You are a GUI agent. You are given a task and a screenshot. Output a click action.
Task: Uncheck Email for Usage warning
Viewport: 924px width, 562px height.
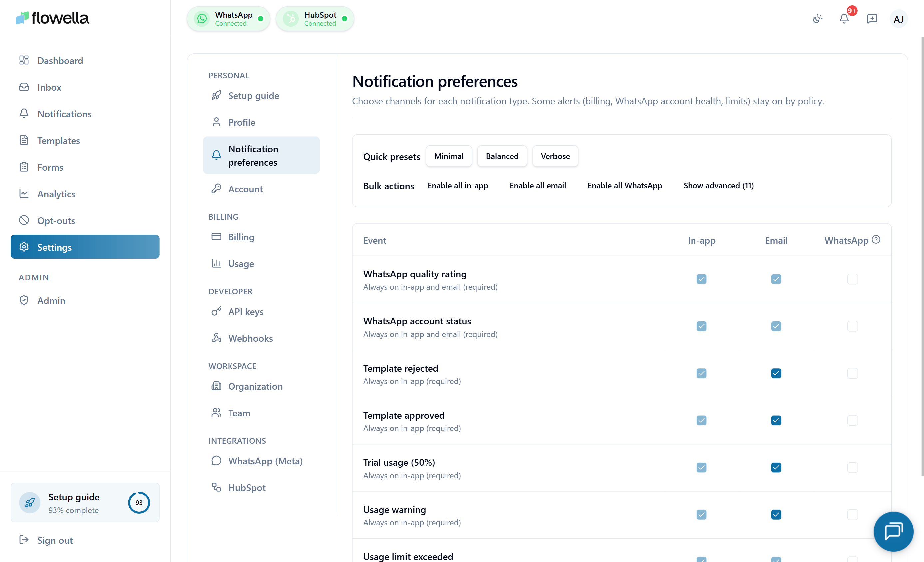776,514
